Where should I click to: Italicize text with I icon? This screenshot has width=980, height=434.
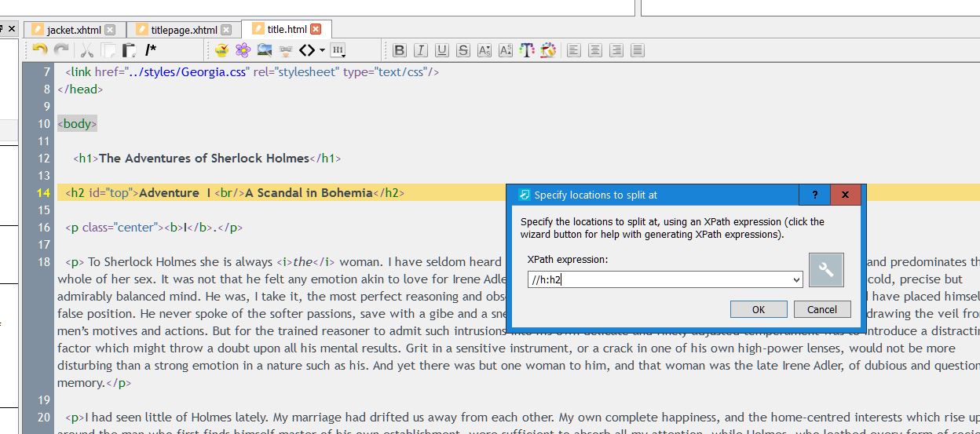click(x=421, y=50)
